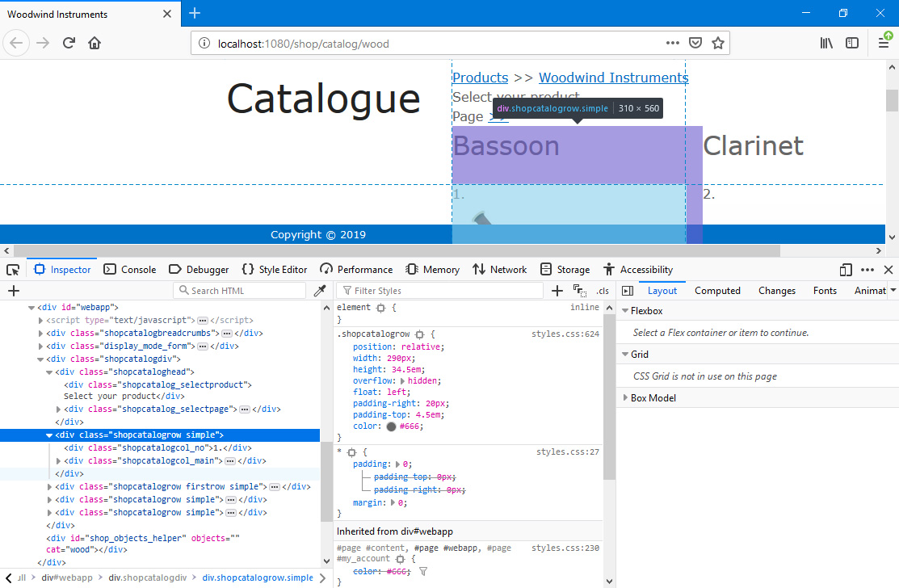Open styles.css:624 source link
Viewport: 899px width, 588px height.
pyautogui.click(x=565, y=334)
